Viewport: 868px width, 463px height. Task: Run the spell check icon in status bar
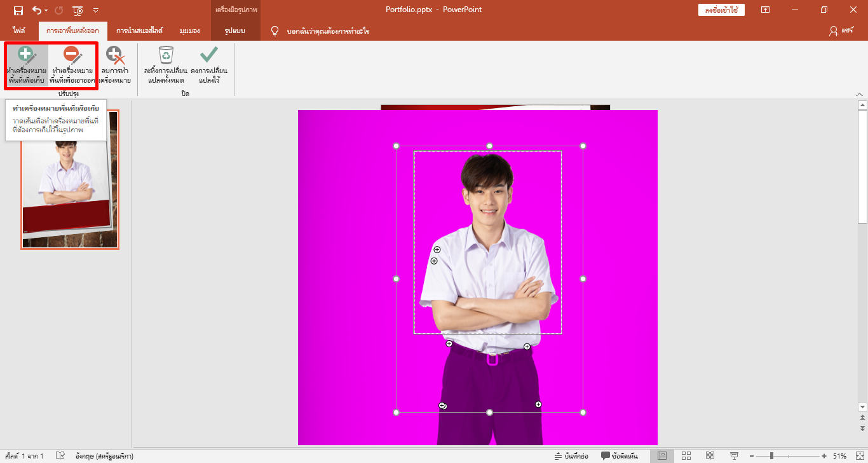tap(60, 456)
